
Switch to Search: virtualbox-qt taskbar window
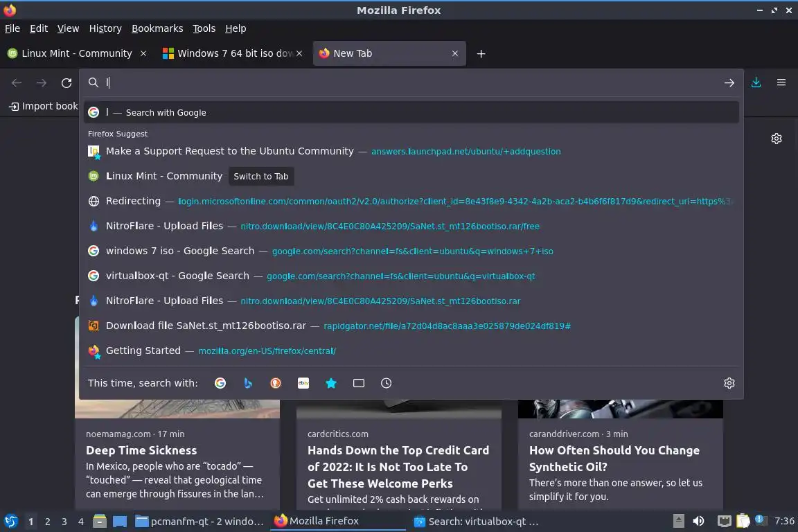pos(477,522)
